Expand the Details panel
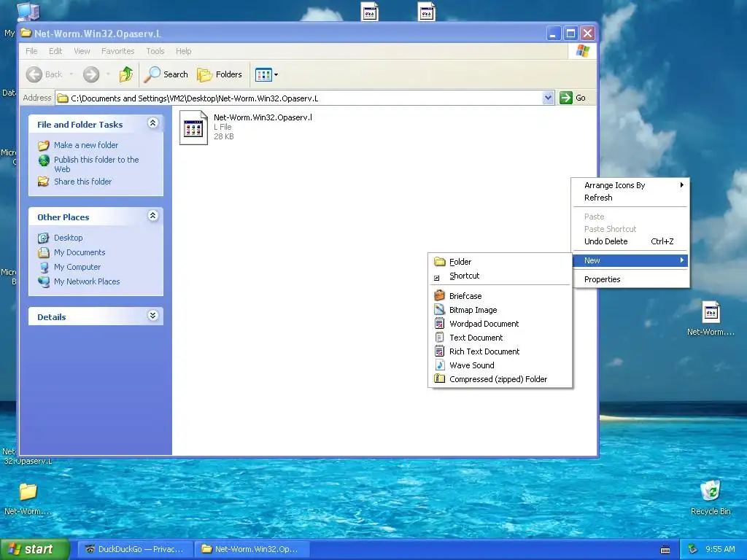The height and width of the screenshot is (560, 747). (x=152, y=316)
